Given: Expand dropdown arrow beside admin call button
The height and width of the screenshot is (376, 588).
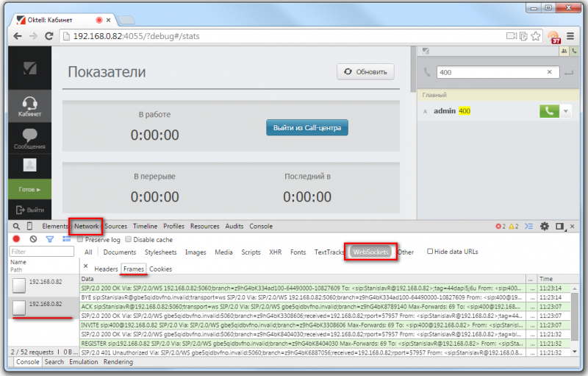Looking at the screenshot, I should (566, 111).
